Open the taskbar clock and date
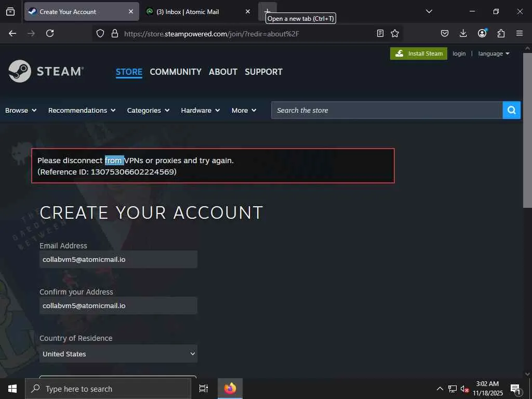 [487, 389]
